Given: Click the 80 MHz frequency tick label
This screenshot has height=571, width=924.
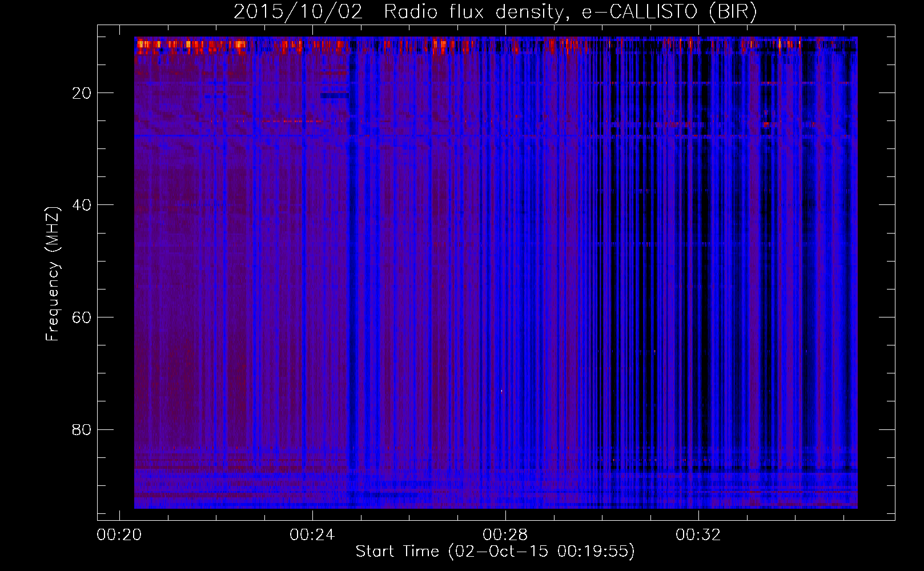Looking at the screenshot, I should coord(82,429).
